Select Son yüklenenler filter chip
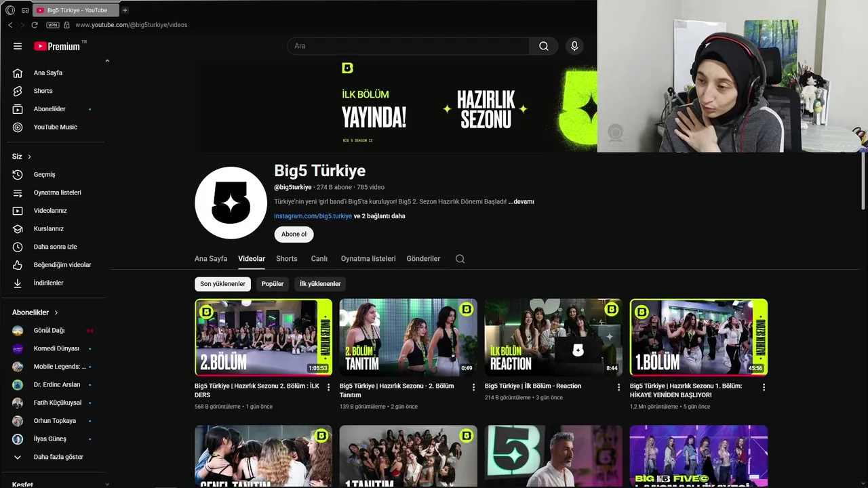Image resolution: width=868 pixels, height=488 pixels. pos(222,284)
